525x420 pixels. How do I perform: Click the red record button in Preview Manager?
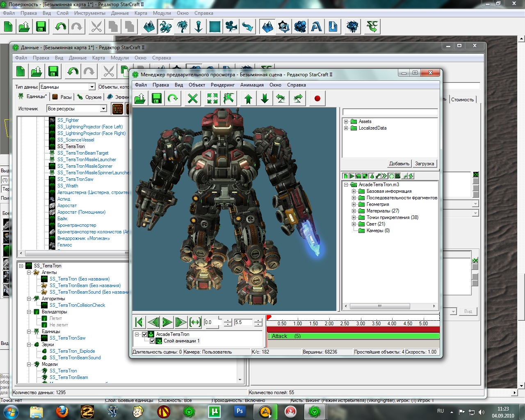(317, 98)
